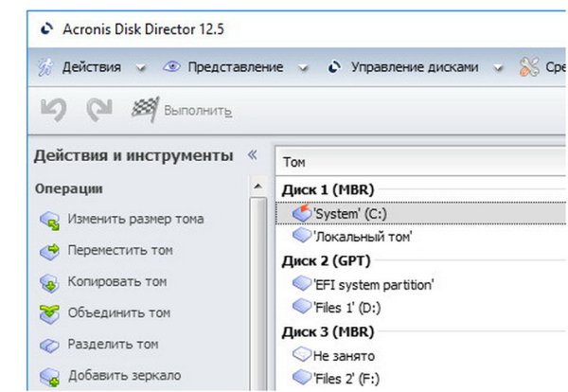Viewport: 568px width, 392px height.
Task: Select Переместить том operation
Action: (120, 250)
